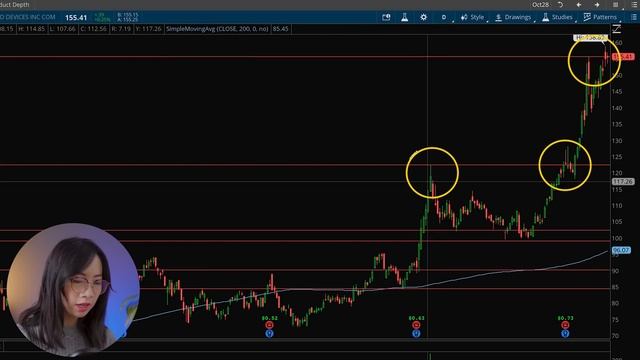
Task: Click the DEVICES INC COM symbol name
Action: click(x=28, y=17)
